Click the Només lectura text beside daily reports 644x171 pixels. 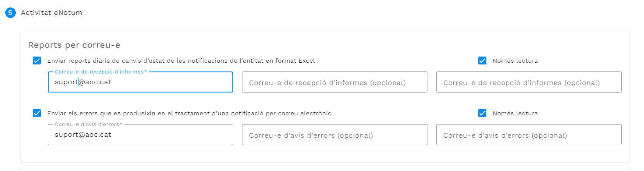[x=515, y=61]
